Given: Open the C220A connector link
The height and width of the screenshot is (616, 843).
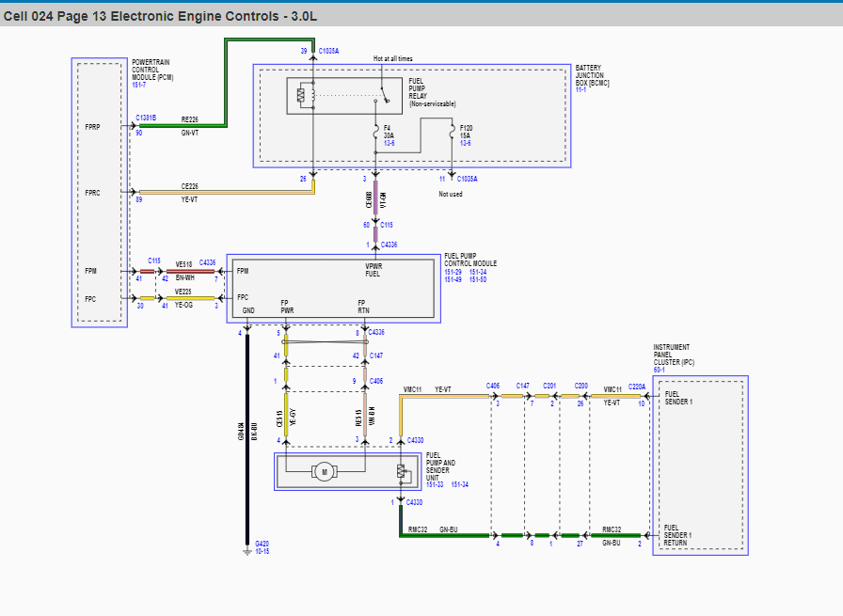Looking at the screenshot, I should click(637, 387).
